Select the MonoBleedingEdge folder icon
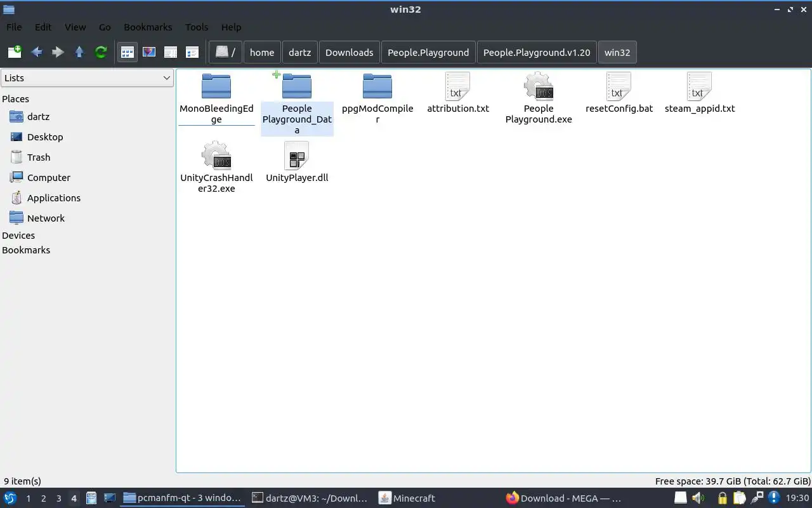The height and width of the screenshot is (508, 812). [x=216, y=86]
